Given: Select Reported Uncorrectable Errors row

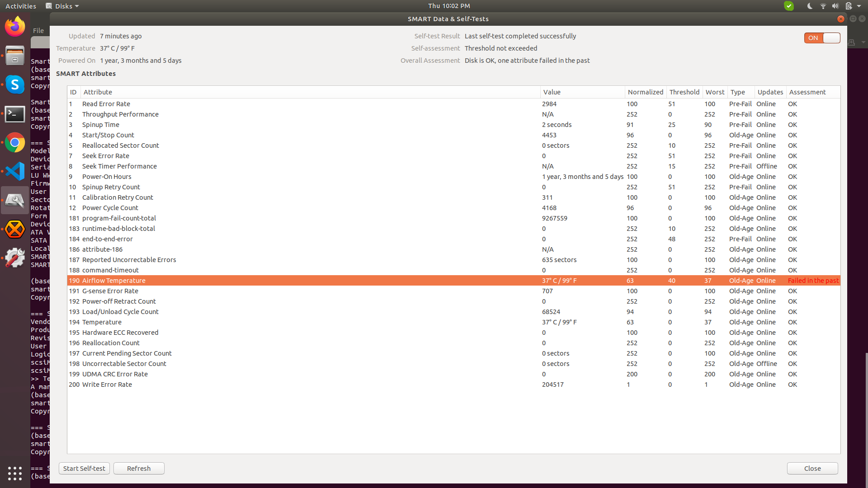Looking at the screenshot, I should click(x=454, y=260).
